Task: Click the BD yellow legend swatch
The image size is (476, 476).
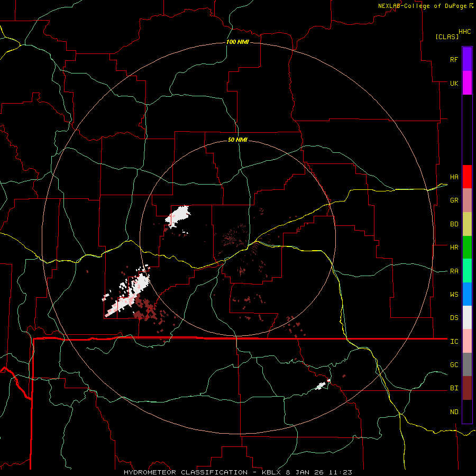Action: point(467,224)
